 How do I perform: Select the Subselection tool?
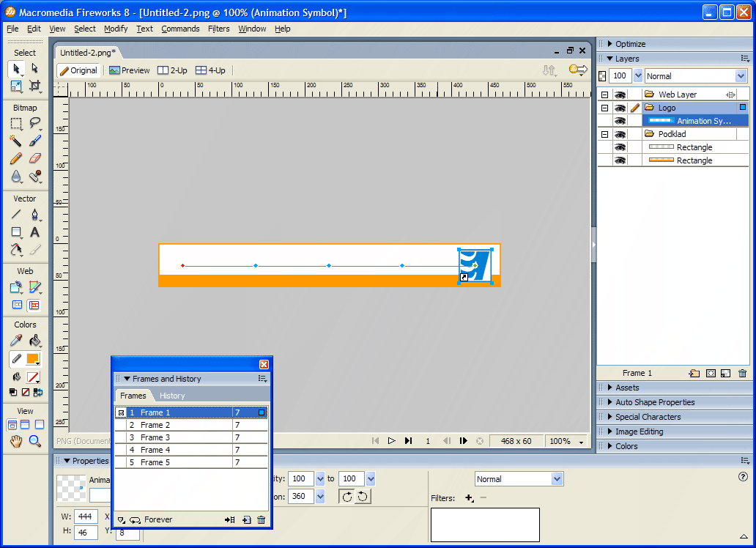[x=34, y=69]
